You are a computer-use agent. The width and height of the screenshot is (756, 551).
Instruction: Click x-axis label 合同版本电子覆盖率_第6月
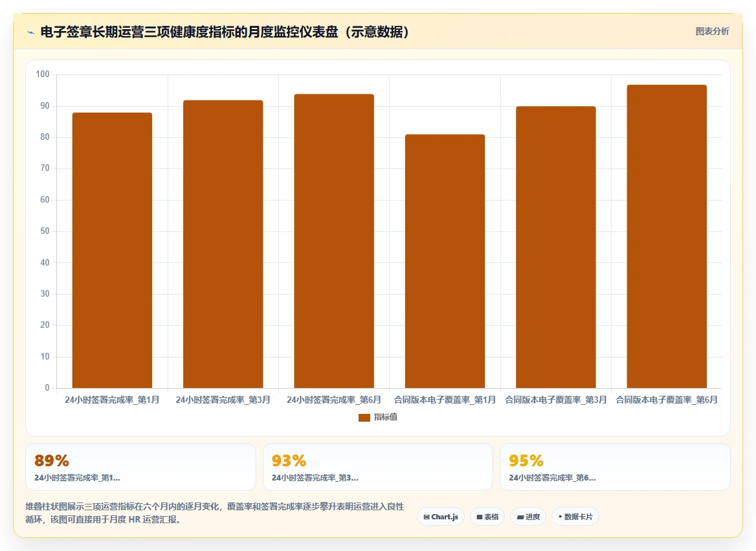point(667,400)
